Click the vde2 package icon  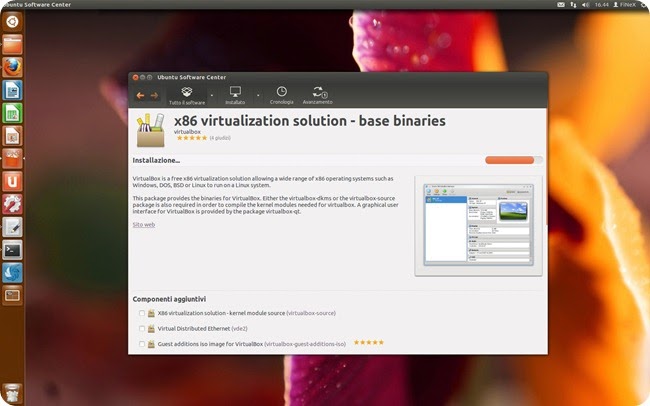tap(151, 328)
